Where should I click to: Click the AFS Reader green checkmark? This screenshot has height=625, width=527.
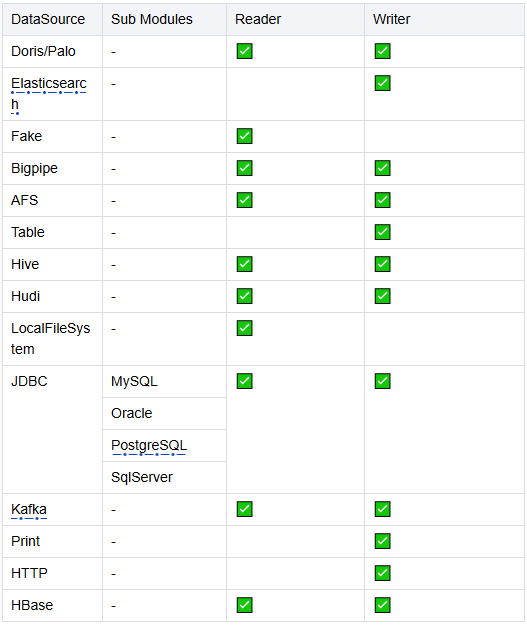(244, 200)
